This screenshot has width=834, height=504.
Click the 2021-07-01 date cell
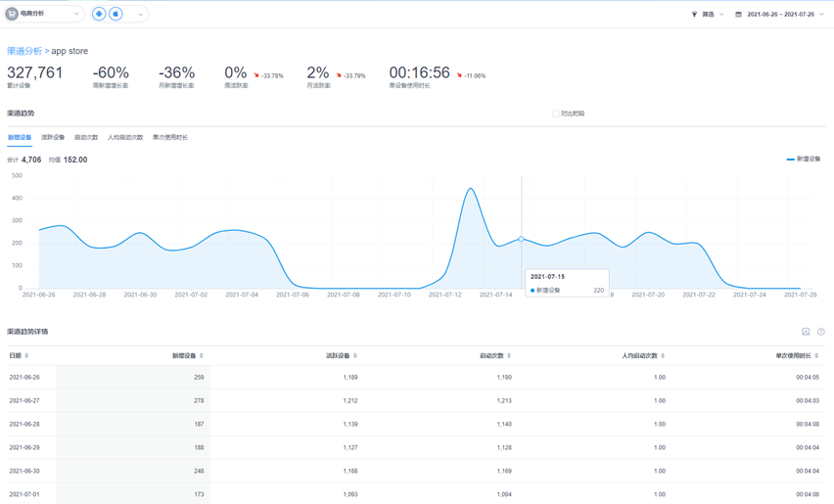24,494
